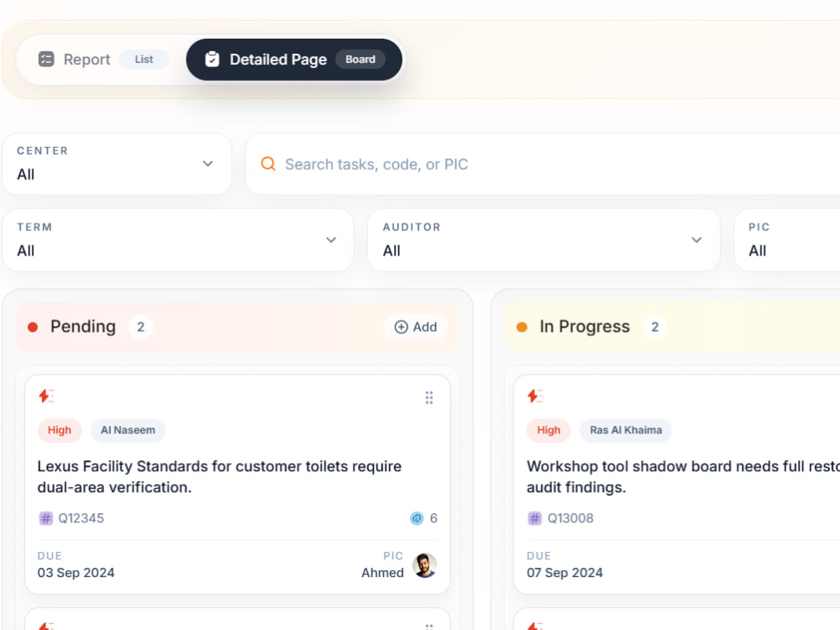Open the PIC filter dropdown
The width and height of the screenshot is (840, 630).
pyautogui.click(x=788, y=240)
